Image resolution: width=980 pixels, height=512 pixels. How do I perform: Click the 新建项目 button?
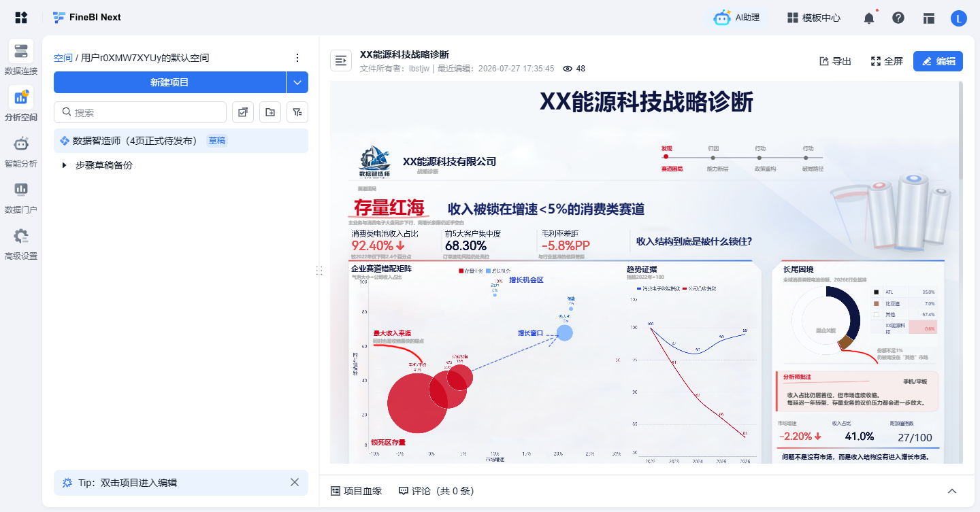169,82
